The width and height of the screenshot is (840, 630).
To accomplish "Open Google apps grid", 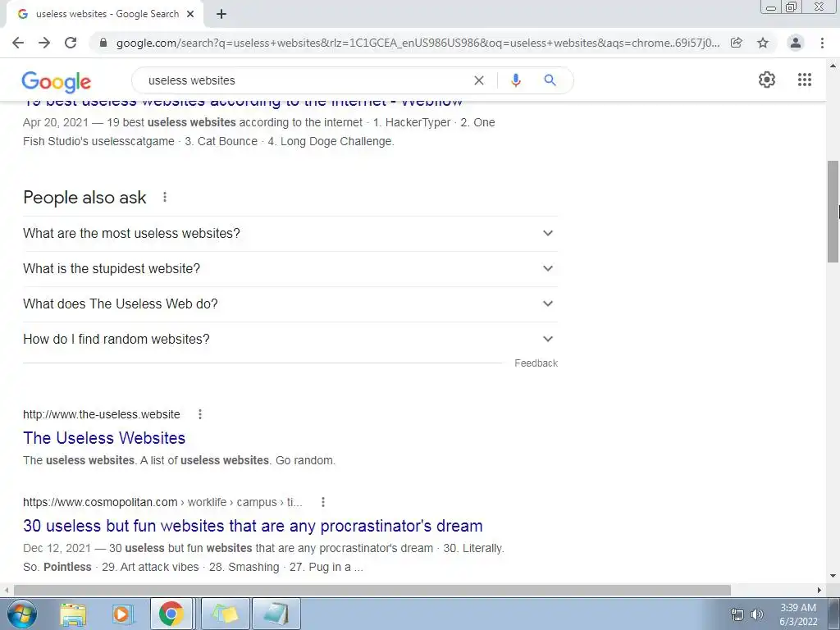I will (804, 80).
